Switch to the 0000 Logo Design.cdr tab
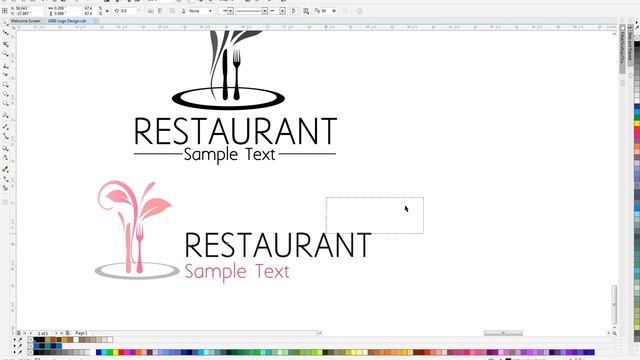 pyautogui.click(x=67, y=20)
